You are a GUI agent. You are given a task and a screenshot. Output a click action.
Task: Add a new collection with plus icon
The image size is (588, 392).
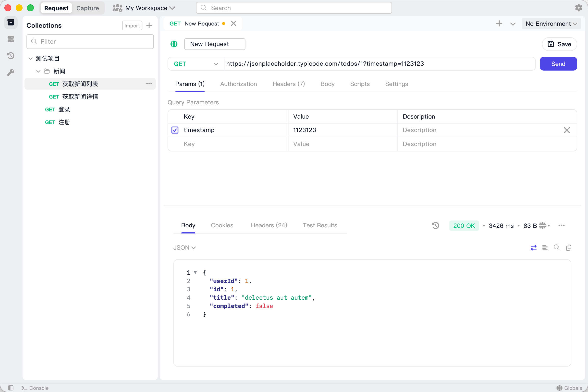[x=149, y=25]
